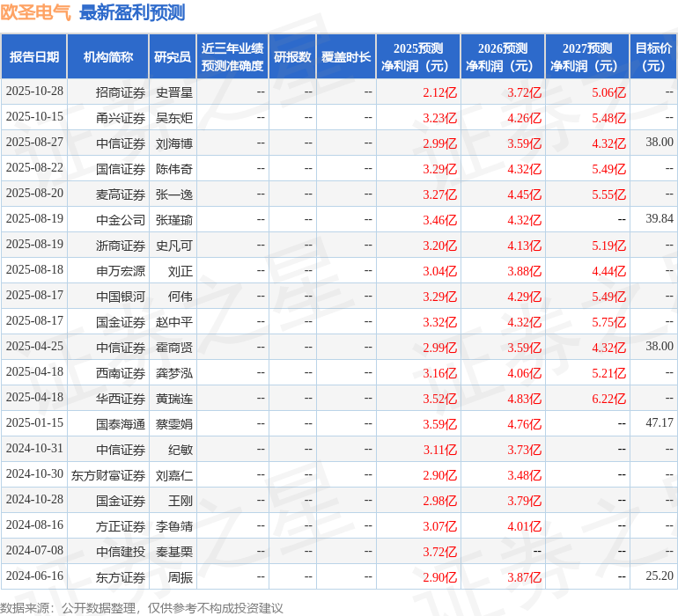Select the 6.22亿 profit forecast value

click(608, 399)
